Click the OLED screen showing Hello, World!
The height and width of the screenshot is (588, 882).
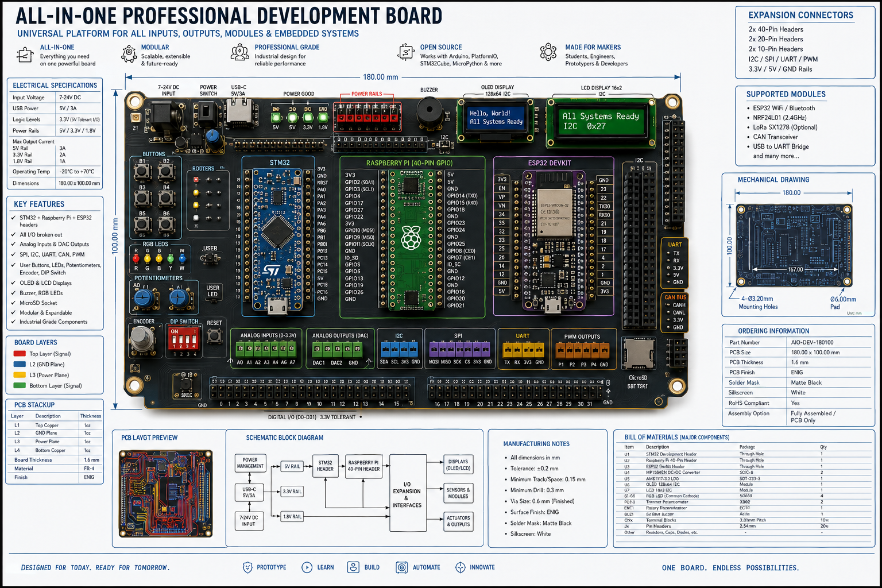[496, 118]
